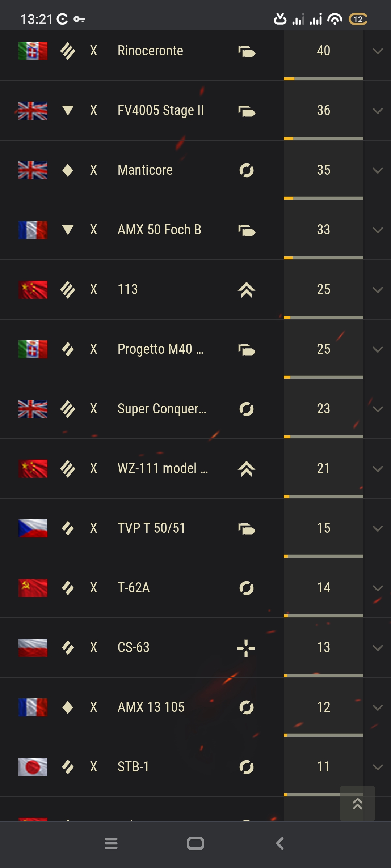Expand the AMX 50 Foch B row chevron

[x=378, y=230]
